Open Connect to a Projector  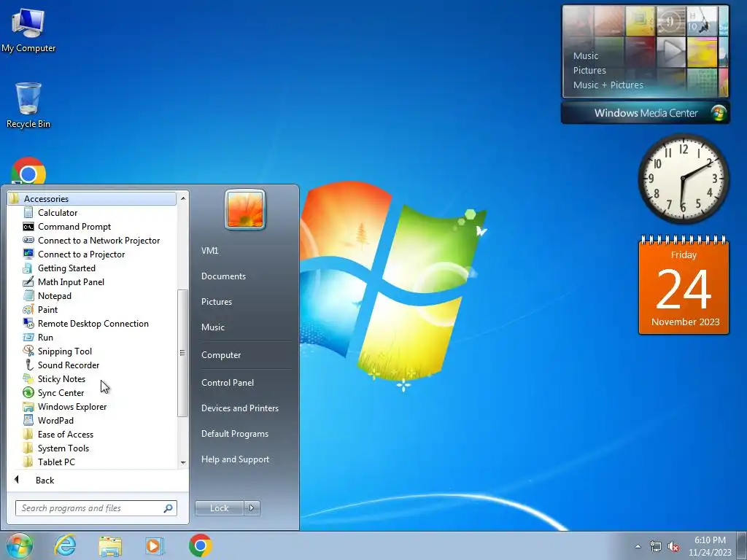click(x=81, y=254)
